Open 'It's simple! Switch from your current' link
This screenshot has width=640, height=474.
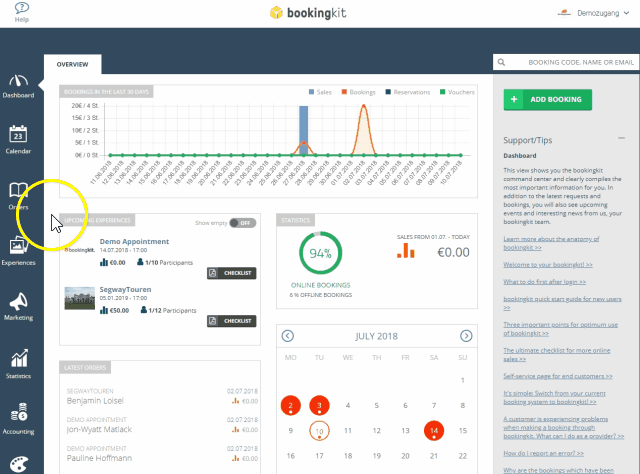click(554, 397)
